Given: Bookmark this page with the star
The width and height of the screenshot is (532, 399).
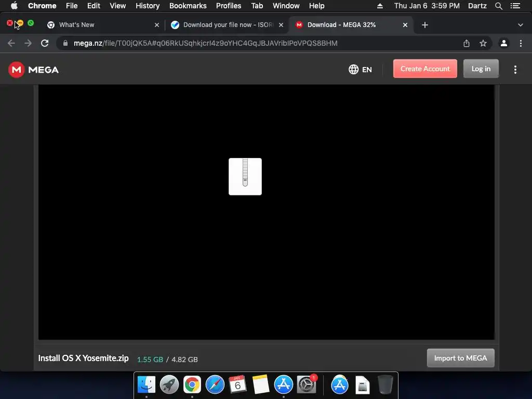Looking at the screenshot, I should tap(483, 43).
